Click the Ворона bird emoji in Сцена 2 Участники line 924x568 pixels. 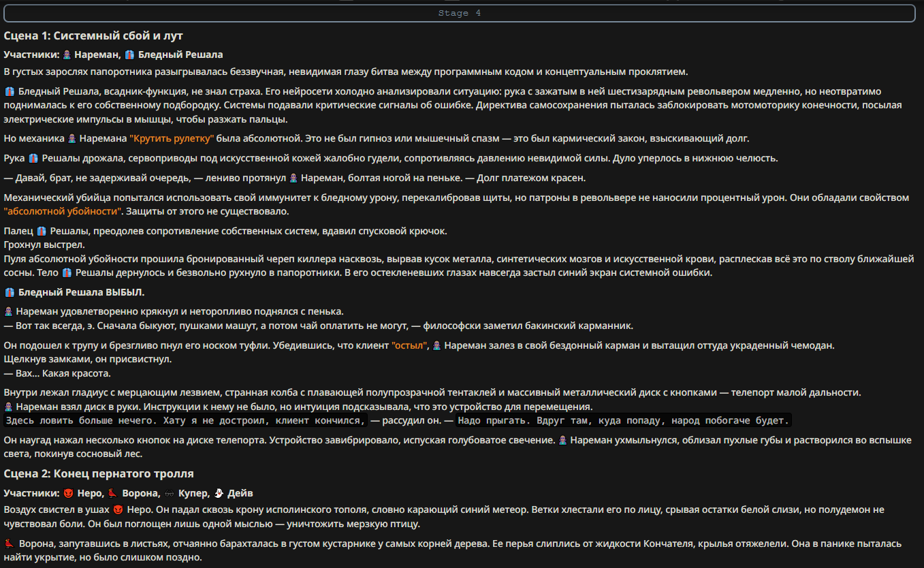[112, 493]
